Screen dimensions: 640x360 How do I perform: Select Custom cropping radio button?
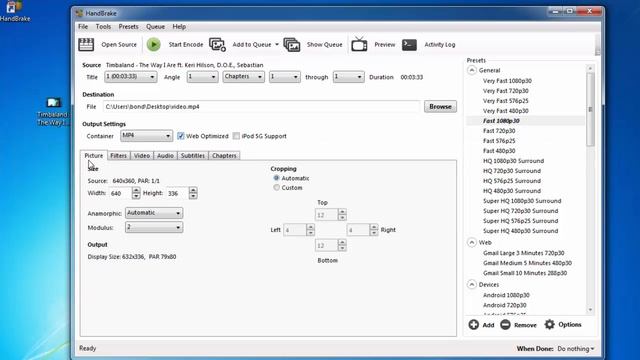tap(277, 188)
